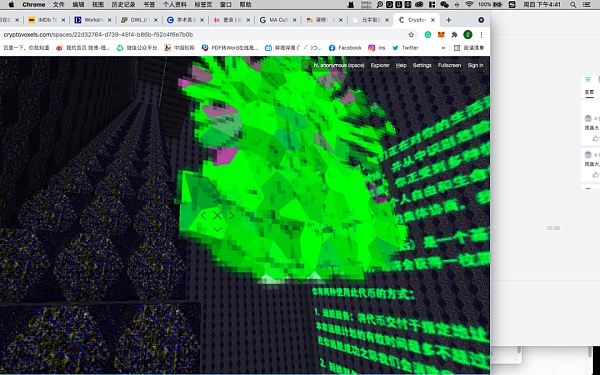
Task: Click the center X movement control
Action: [x=217, y=215]
